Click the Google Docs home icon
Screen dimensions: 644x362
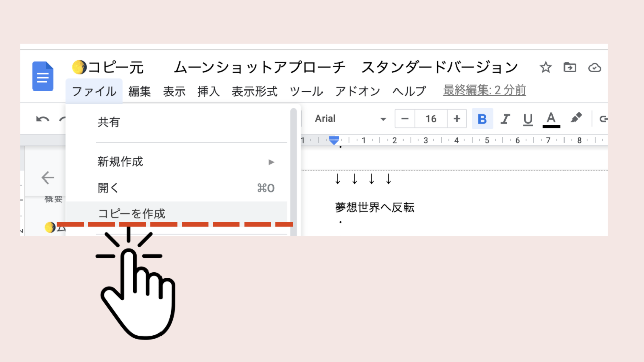click(43, 76)
